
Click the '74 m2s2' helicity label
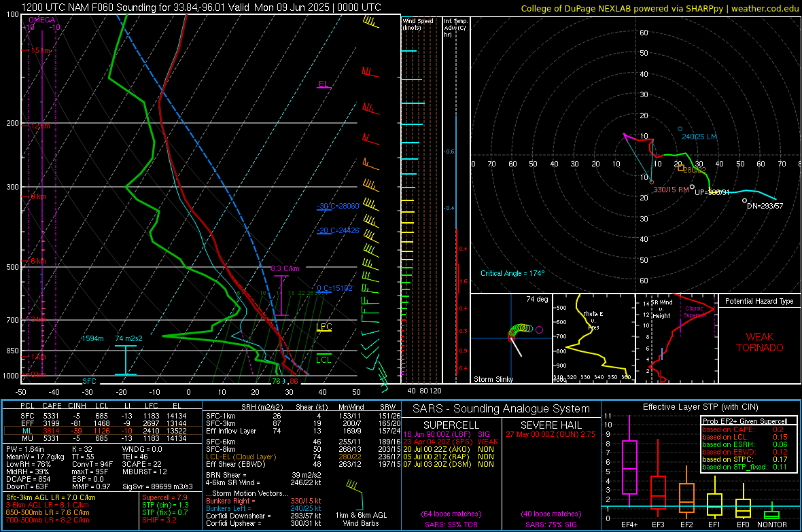click(129, 338)
